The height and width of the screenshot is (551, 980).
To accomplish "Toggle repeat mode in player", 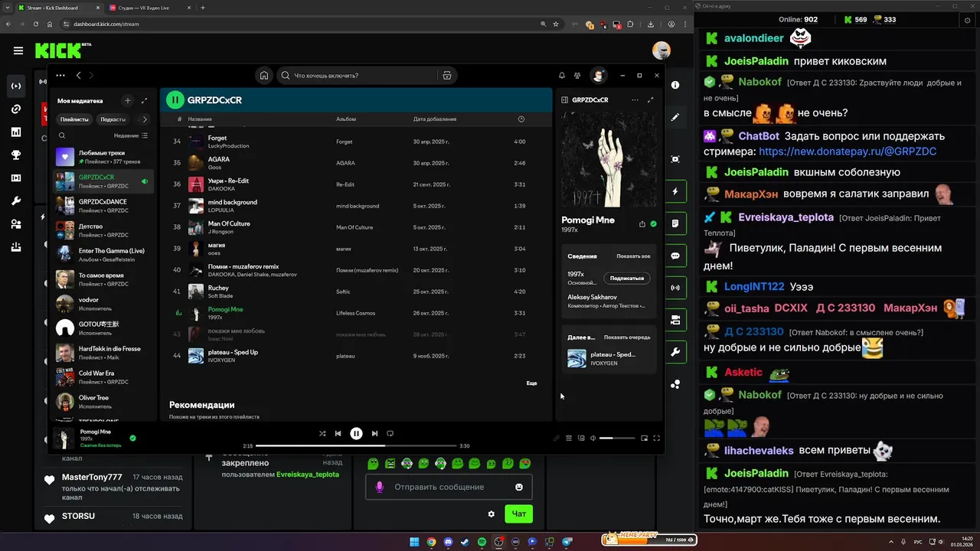I will (x=390, y=433).
